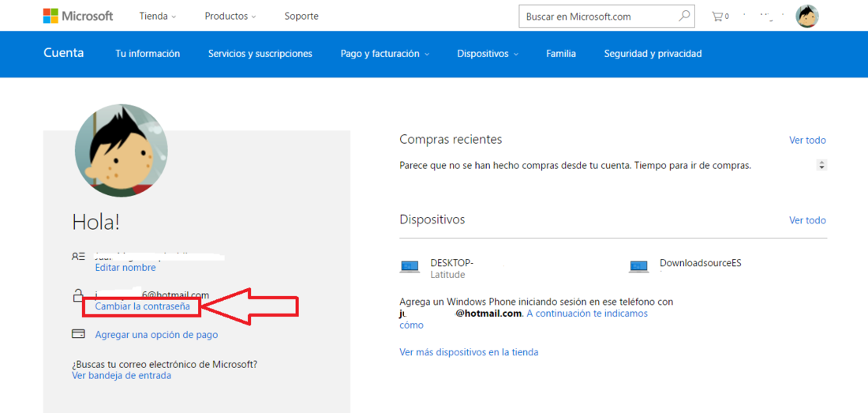Open Seguridad y privacidad tab
Image resolution: width=868 pixels, height=413 pixels.
(653, 54)
